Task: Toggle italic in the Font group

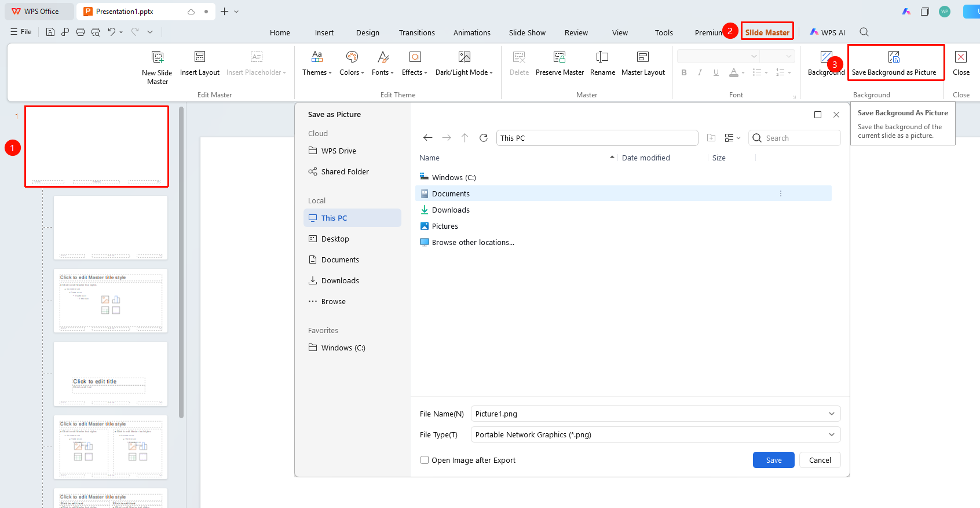Action: tap(700, 72)
